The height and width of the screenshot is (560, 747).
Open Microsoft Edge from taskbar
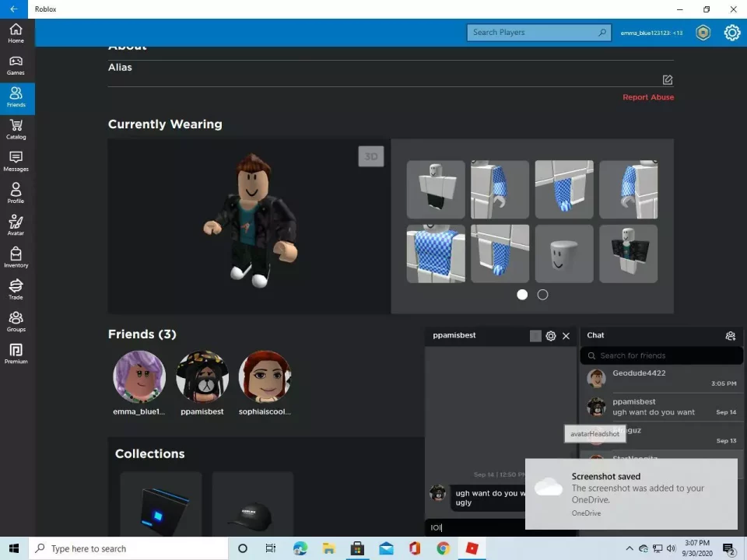pyautogui.click(x=300, y=548)
